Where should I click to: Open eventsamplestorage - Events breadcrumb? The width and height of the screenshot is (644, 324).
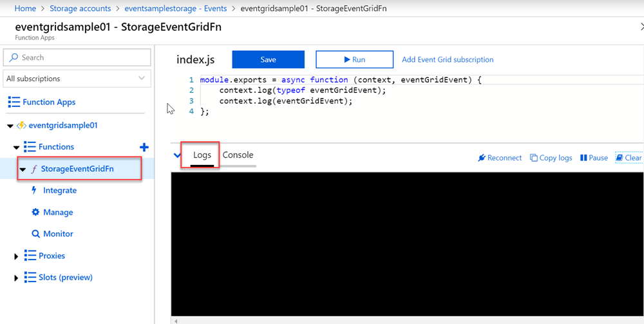[x=176, y=8]
